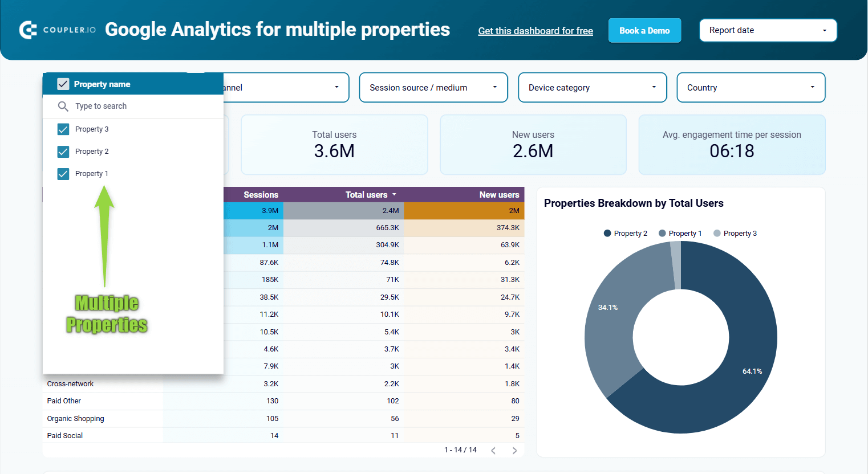Open Get this dashboard for free link
The image size is (868, 474).
536,31
